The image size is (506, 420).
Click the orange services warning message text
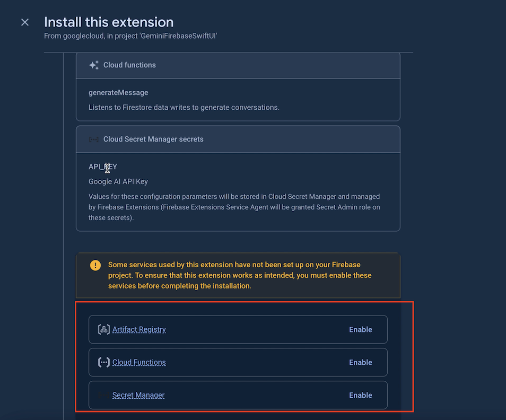[x=240, y=275]
